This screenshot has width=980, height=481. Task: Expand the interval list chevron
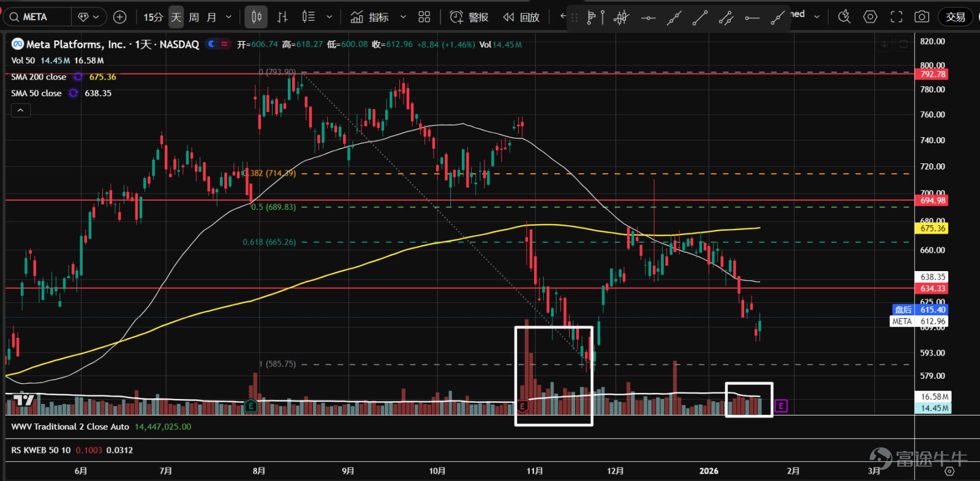(229, 17)
